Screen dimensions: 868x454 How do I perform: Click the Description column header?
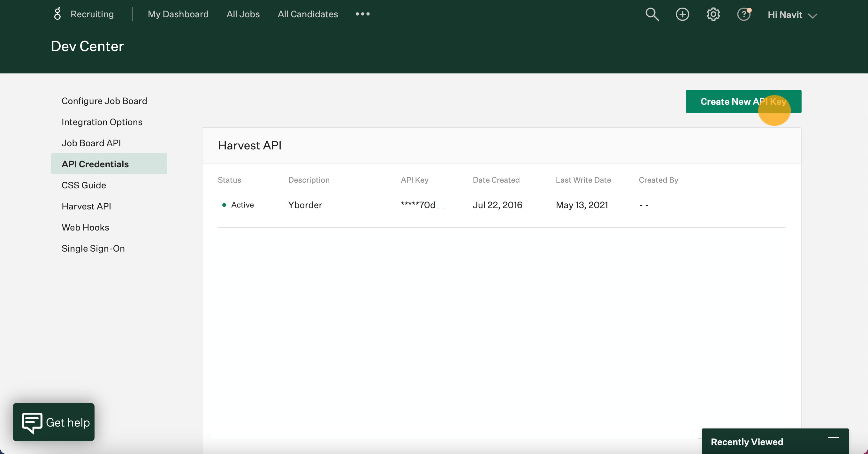(x=308, y=180)
